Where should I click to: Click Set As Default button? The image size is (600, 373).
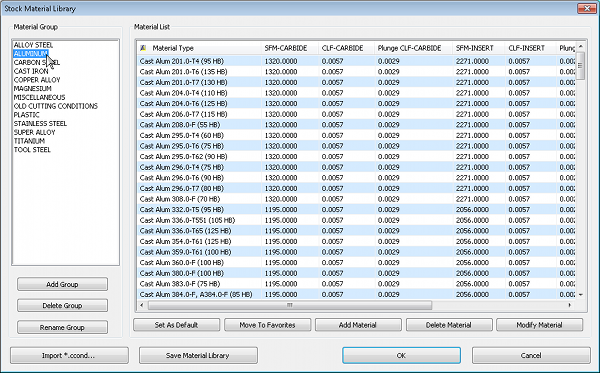point(176,325)
